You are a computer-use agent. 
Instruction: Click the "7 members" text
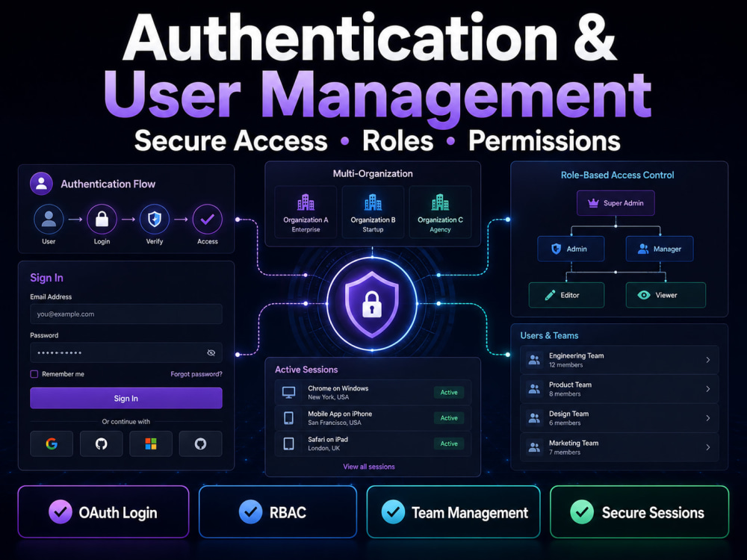[x=565, y=452]
